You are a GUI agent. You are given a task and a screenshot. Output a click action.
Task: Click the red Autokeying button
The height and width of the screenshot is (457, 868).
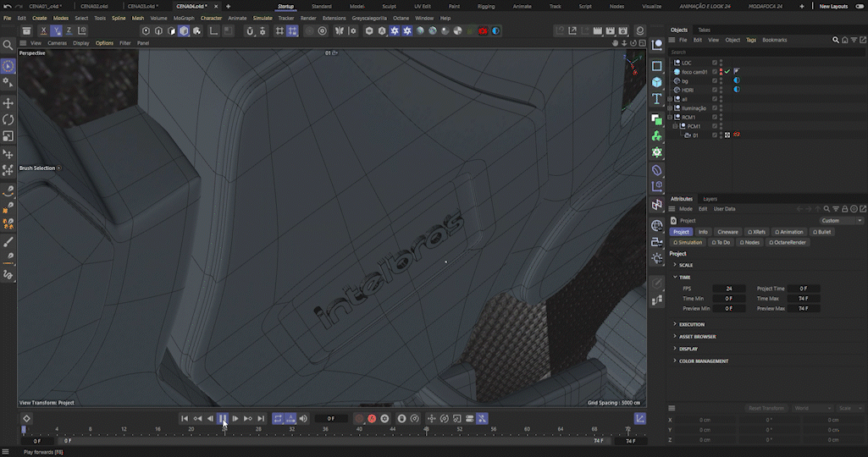pos(372,419)
